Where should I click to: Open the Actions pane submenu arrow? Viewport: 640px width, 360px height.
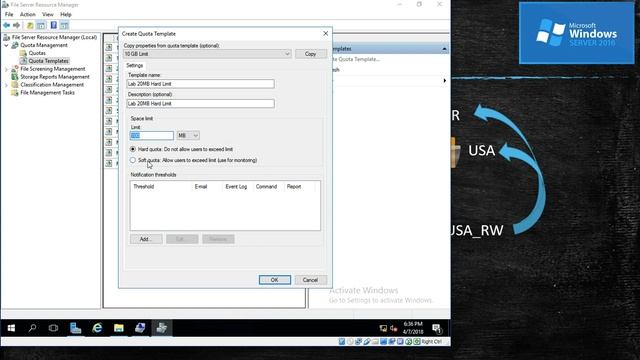coord(444,81)
